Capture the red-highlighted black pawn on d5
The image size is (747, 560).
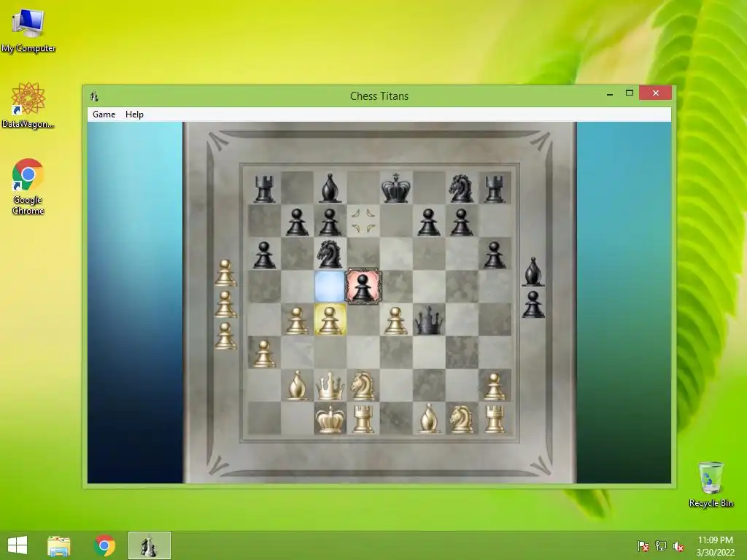(363, 286)
